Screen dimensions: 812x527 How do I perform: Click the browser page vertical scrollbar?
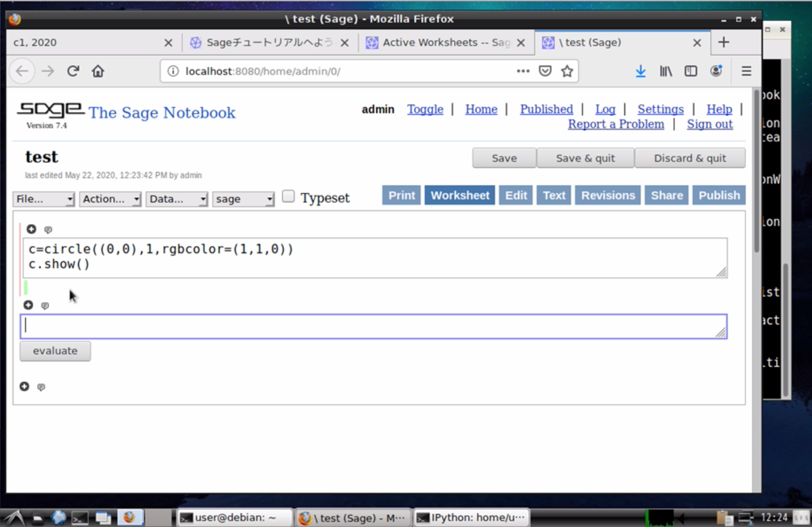(x=757, y=171)
